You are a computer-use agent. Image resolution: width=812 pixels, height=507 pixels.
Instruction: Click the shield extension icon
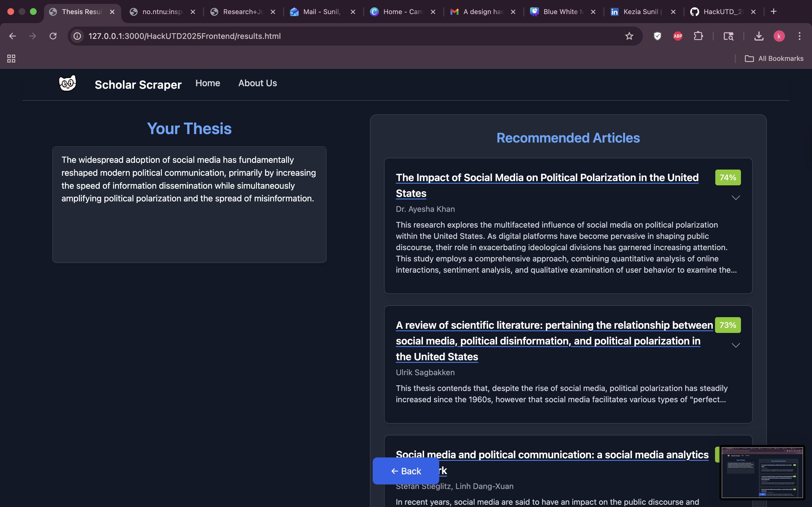coord(657,36)
